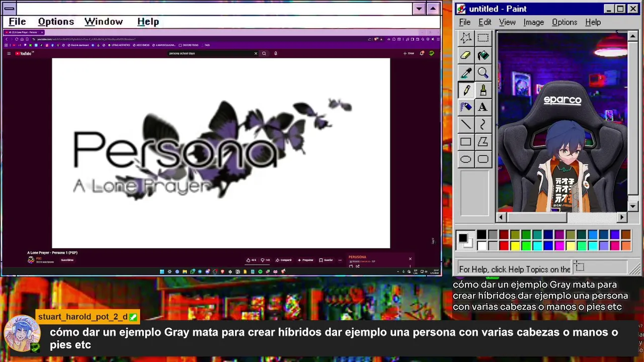Open the YouTube hamburger guide menu
The width and height of the screenshot is (644, 362).
click(x=9, y=53)
